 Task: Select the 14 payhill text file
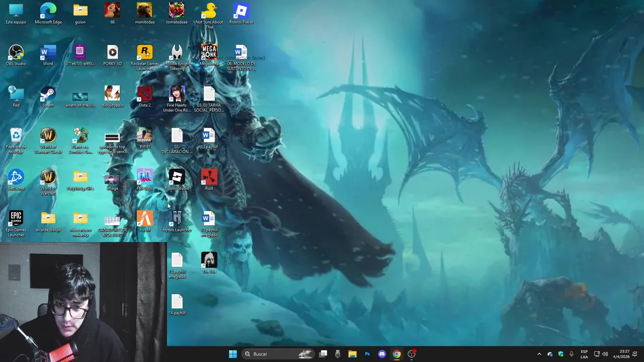coord(177,305)
